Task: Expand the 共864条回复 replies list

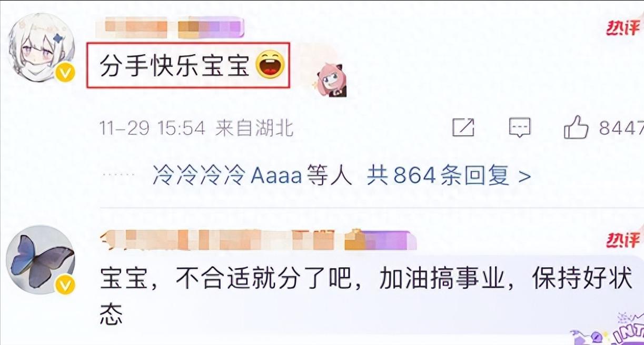Action: click(x=449, y=176)
